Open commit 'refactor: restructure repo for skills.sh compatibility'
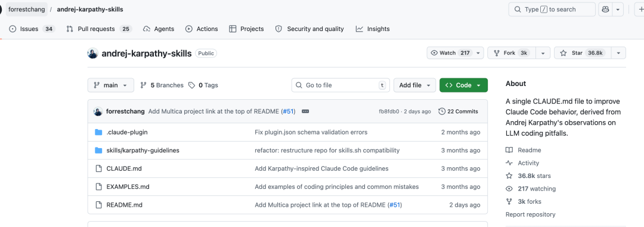Screen dimensions: 644x227 [x=327, y=150]
